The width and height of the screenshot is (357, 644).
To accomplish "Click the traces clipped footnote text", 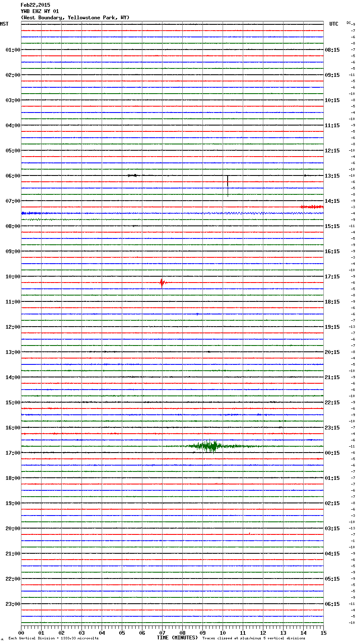I will click(254, 638).
